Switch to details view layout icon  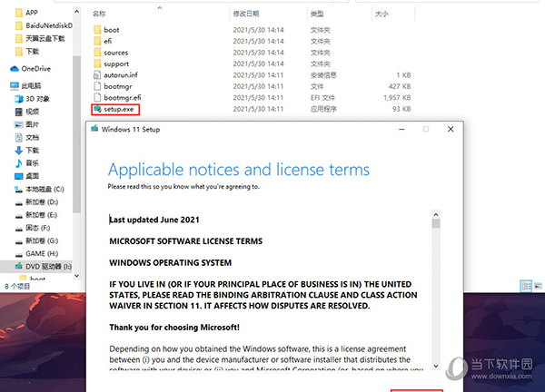click(x=526, y=286)
